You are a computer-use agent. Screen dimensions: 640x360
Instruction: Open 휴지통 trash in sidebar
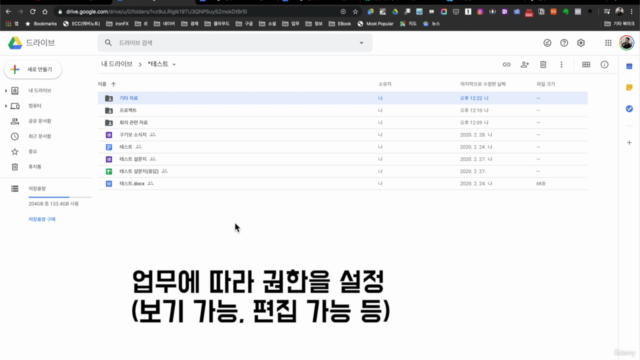(x=35, y=167)
